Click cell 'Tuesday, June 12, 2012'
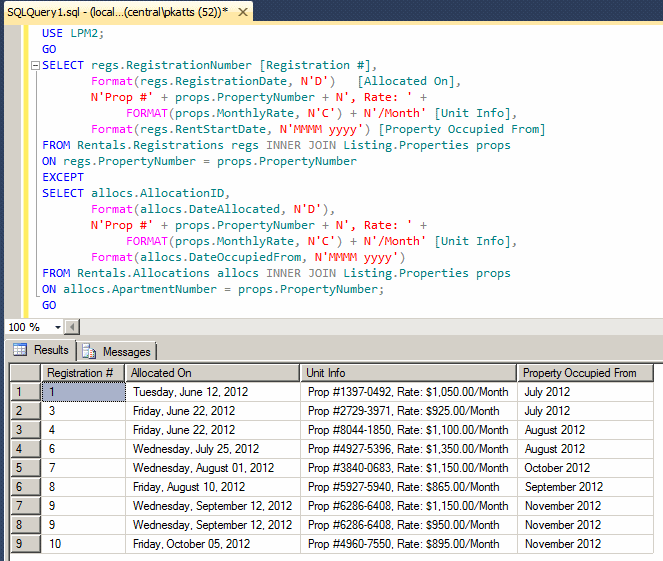This screenshot has width=663, height=561. (x=213, y=392)
